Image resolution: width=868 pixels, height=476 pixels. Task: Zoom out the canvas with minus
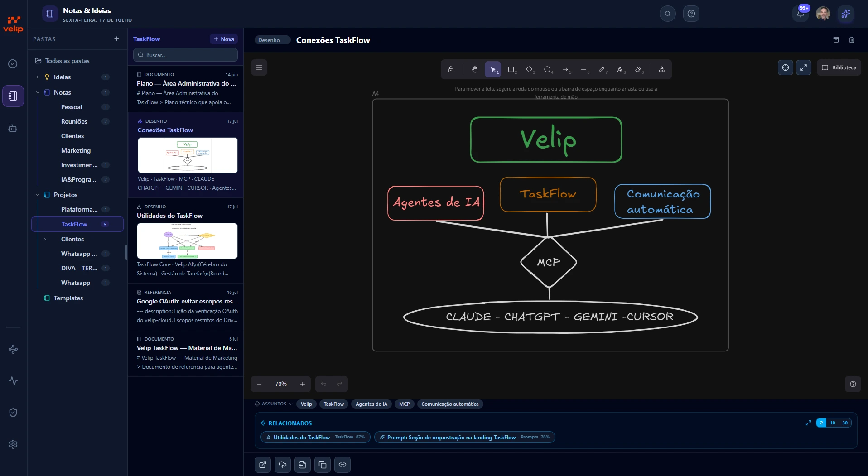[x=259, y=384]
